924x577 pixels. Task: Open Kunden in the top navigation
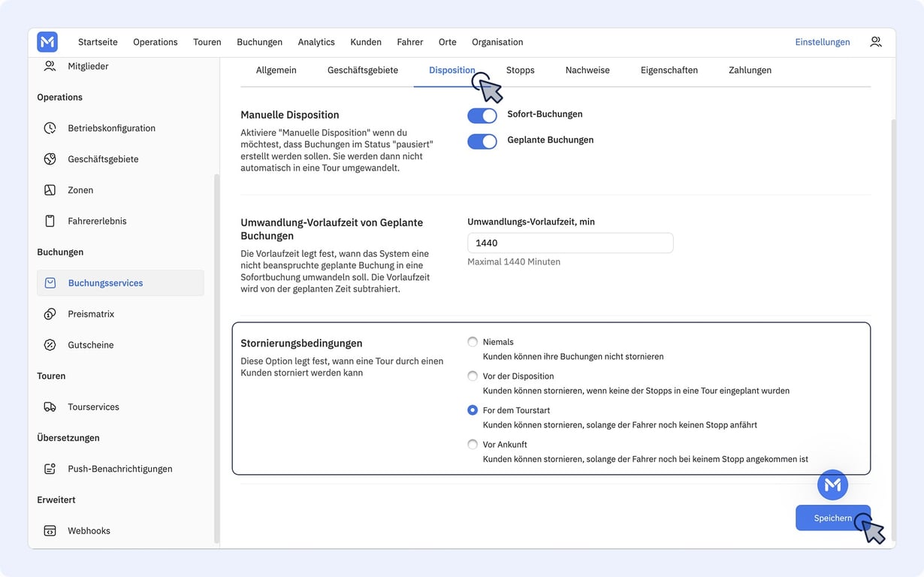point(366,42)
